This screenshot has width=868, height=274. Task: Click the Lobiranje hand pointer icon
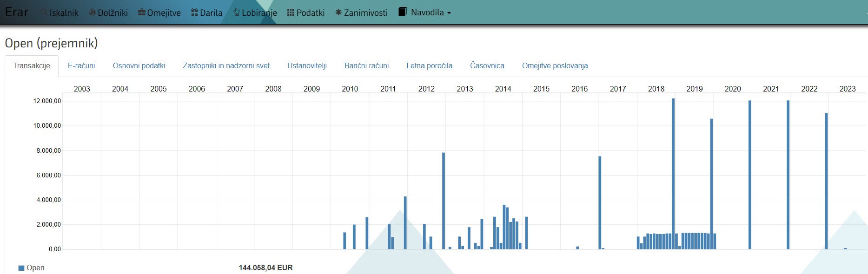[237, 12]
